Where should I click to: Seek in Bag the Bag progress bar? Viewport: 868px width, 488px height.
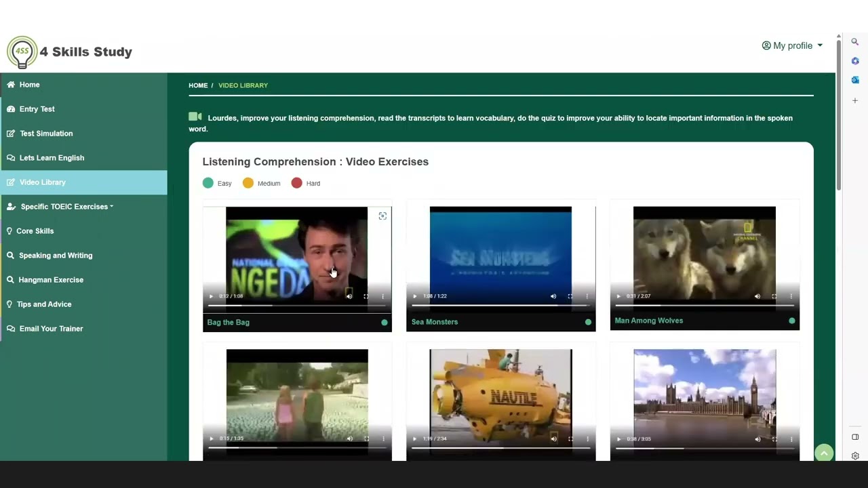(297, 306)
